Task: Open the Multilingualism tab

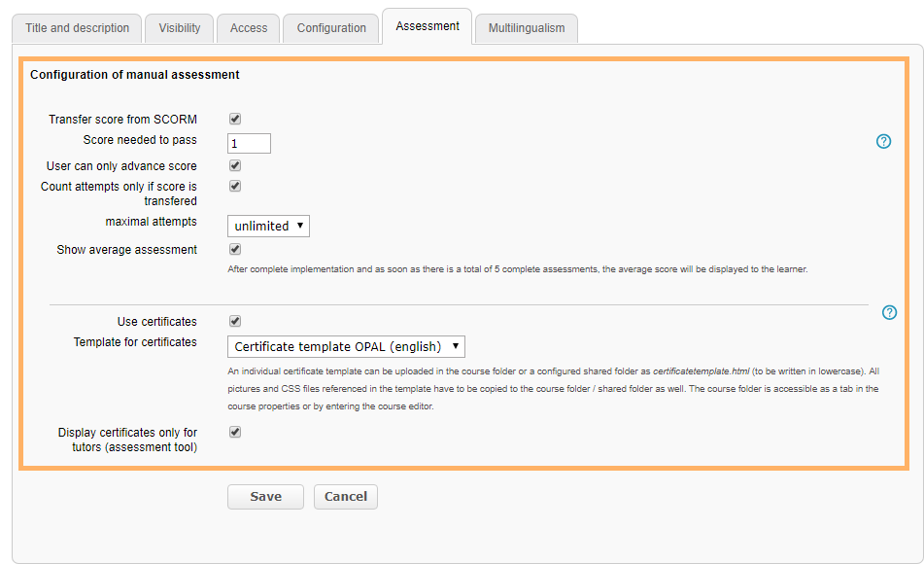Action: [x=527, y=28]
